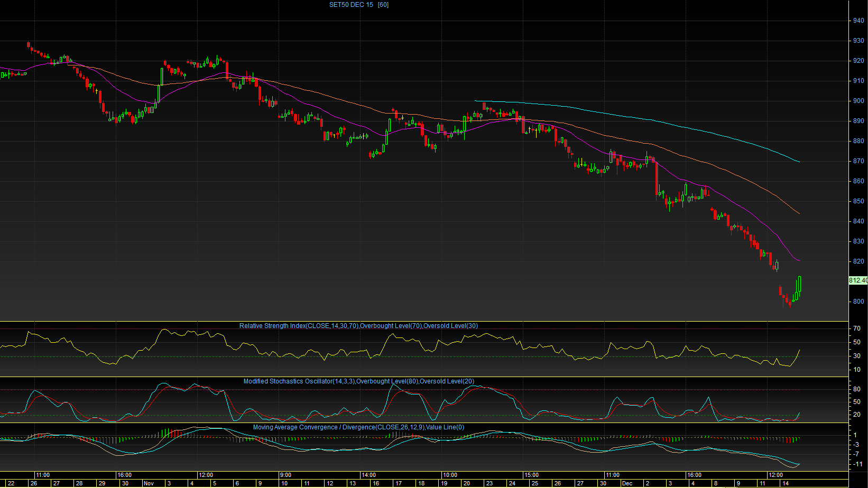Click the 14:00 time axis label

(368, 475)
